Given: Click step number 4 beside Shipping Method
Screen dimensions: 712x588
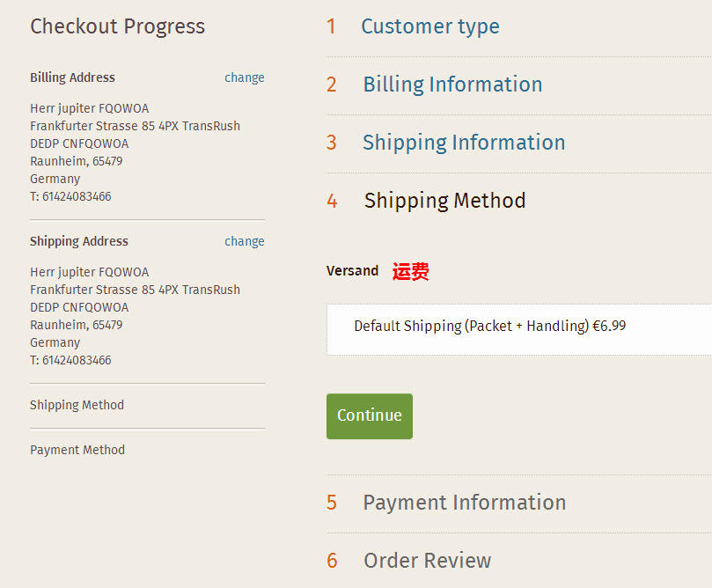Looking at the screenshot, I should coord(332,201).
